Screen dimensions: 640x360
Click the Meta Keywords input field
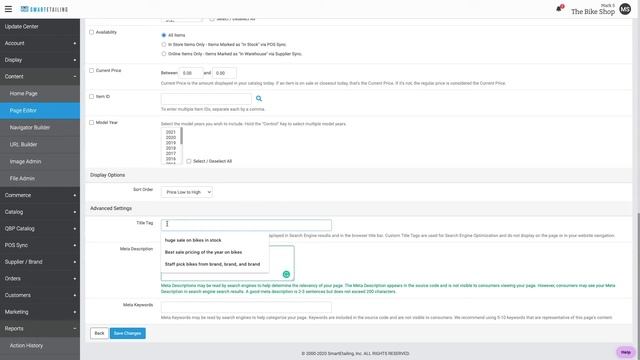point(246,307)
